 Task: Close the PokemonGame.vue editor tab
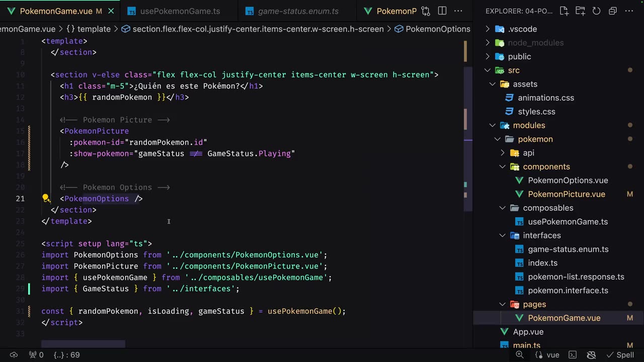click(x=111, y=11)
